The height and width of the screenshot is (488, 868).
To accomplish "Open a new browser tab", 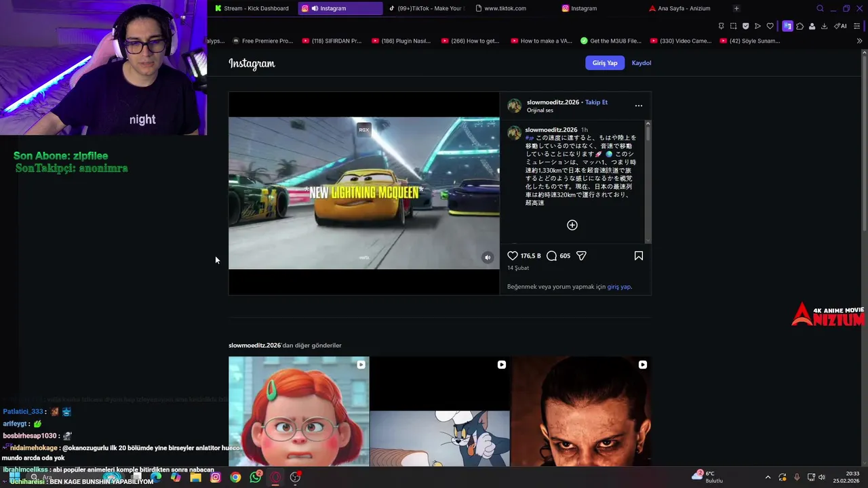I will point(736,8).
